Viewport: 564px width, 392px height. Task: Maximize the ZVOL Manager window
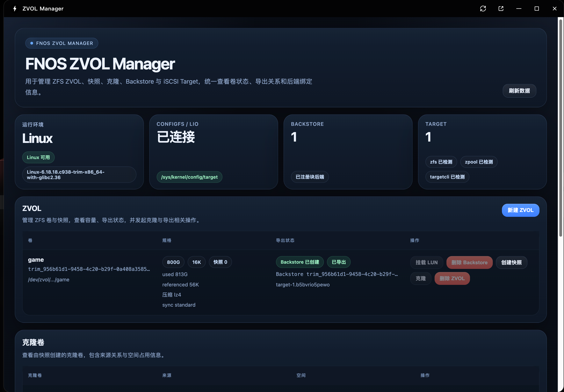(x=537, y=9)
